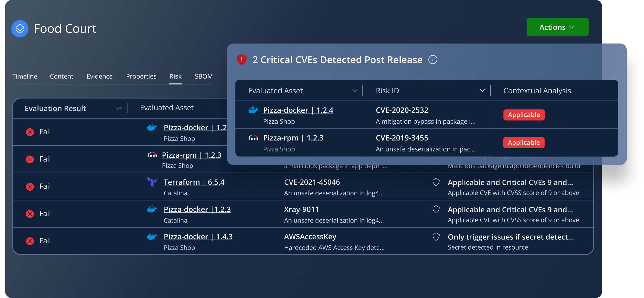Click shield icon next to CVE-2021-45046 policy
This screenshot has width=644, height=298.
click(x=436, y=182)
